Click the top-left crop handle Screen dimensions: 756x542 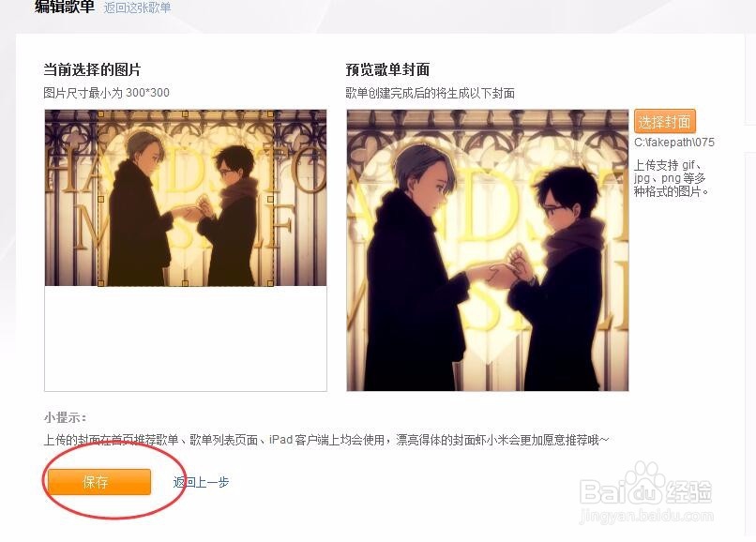(101, 114)
